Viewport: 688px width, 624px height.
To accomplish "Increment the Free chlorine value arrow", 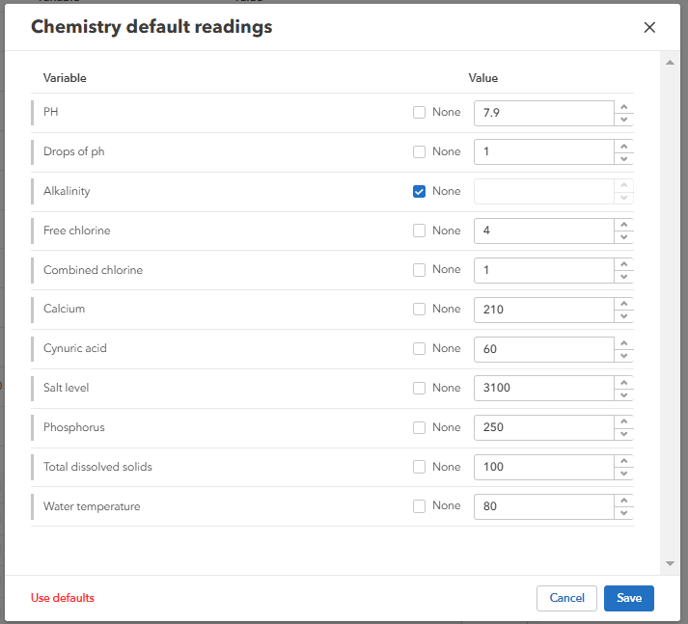I will coord(624,225).
